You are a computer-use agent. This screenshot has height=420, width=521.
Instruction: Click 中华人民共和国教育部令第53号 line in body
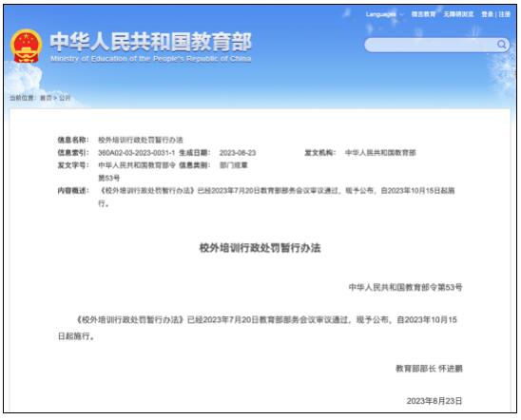405,287
